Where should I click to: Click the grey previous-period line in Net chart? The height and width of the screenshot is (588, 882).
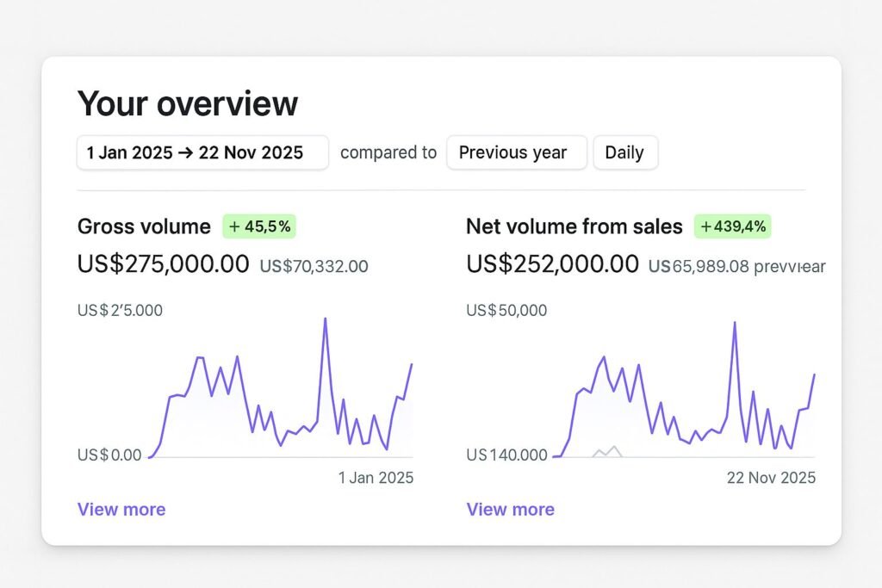(x=607, y=450)
